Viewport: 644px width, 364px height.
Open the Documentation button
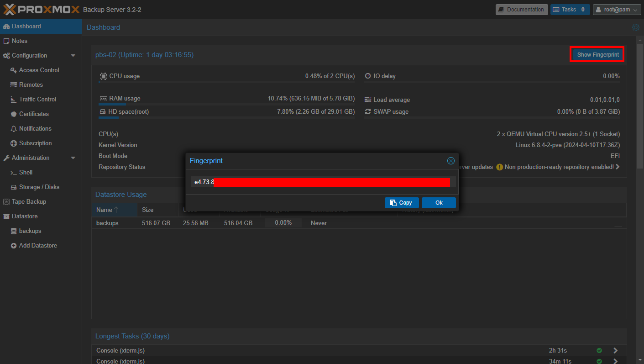(522, 10)
